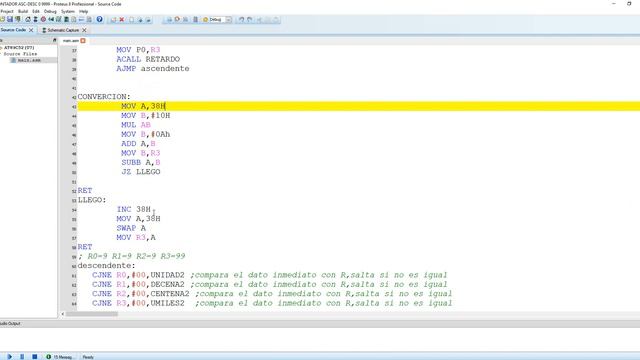Switch to the Schematic Capture tab
Screen dimensions: 640x360
click(63, 30)
